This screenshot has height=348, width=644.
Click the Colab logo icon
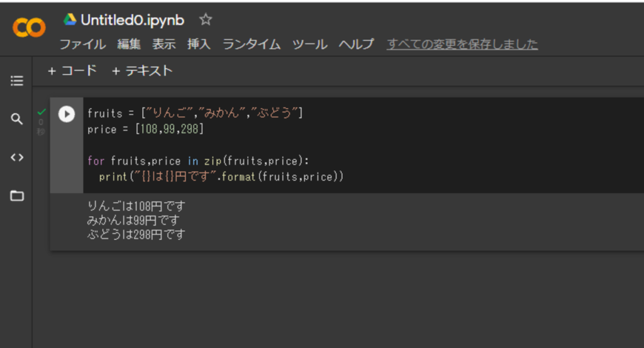click(x=29, y=28)
